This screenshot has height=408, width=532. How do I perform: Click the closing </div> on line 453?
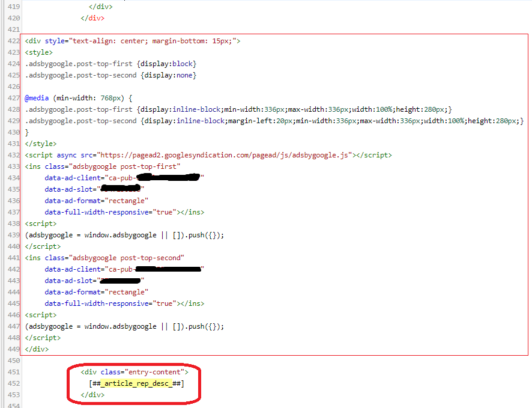tap(92, 395)
